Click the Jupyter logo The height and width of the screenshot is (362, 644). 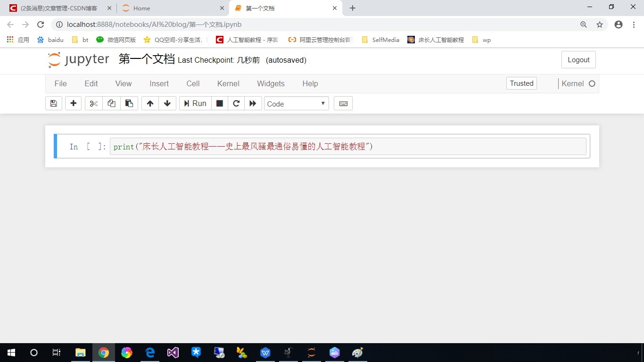coord(79,59)
